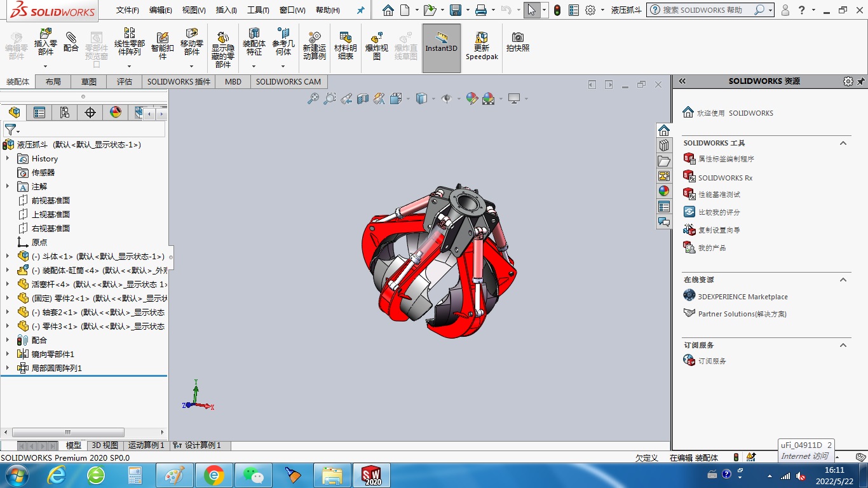Click File Explorer folder icon in task pane
This screenshot has height=488, width=868.
pos(664,161)
